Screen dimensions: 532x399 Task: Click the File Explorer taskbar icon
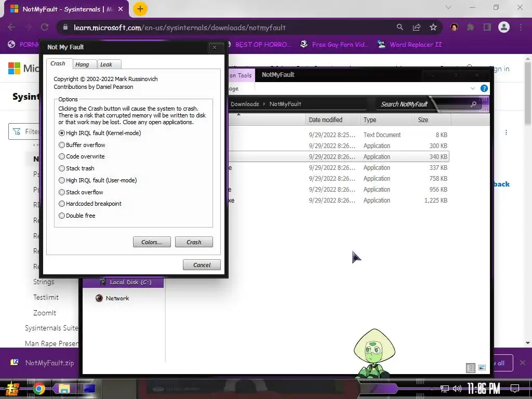(64, 389)
